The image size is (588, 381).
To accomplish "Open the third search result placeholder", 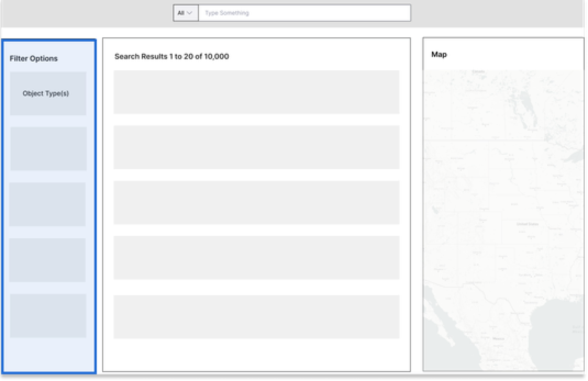I will pos(256,203).
